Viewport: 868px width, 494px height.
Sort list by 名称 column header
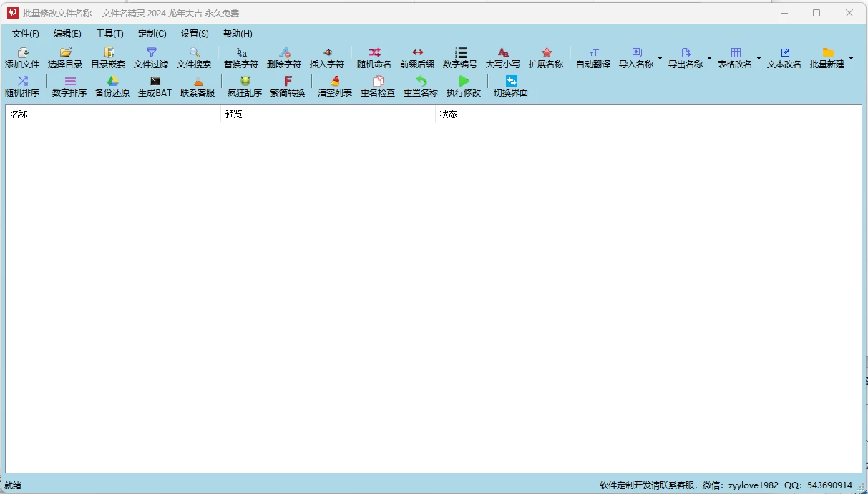coord(113,115)
